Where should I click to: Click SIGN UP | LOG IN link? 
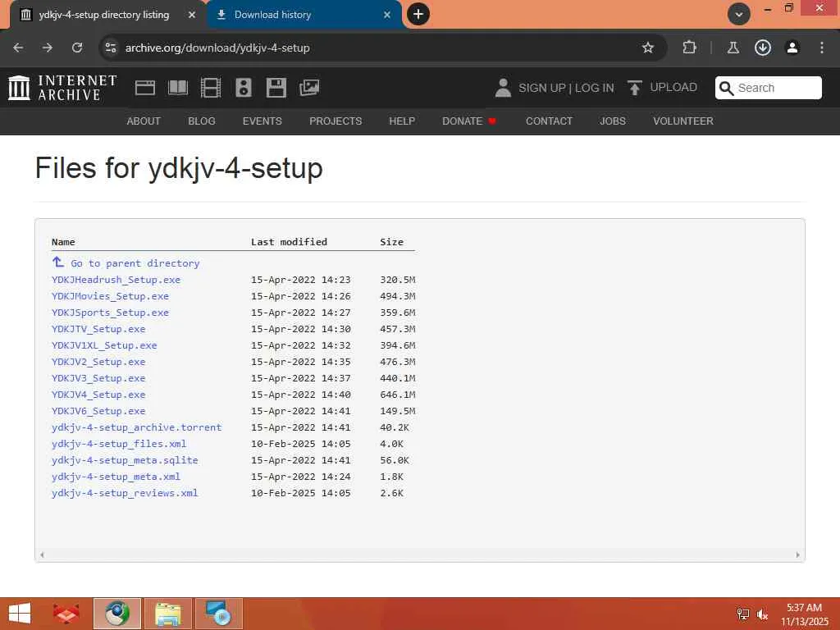pyautogui.click(x=566, y=88)
